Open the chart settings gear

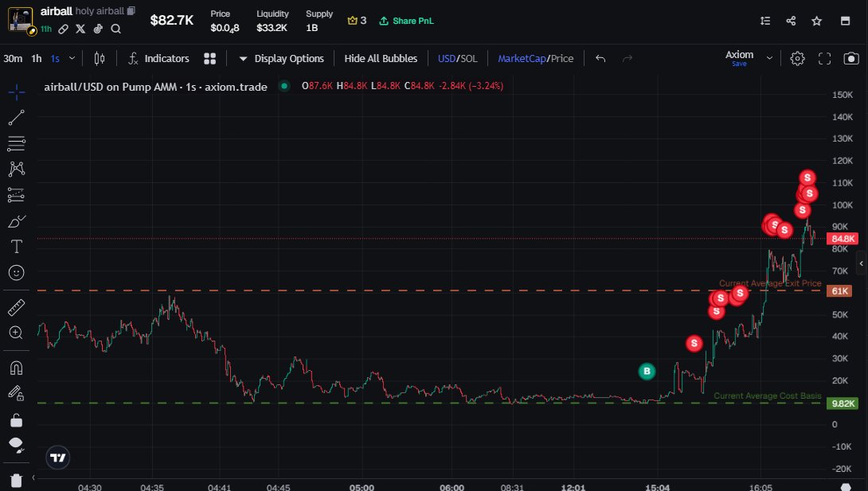[797, 59]
